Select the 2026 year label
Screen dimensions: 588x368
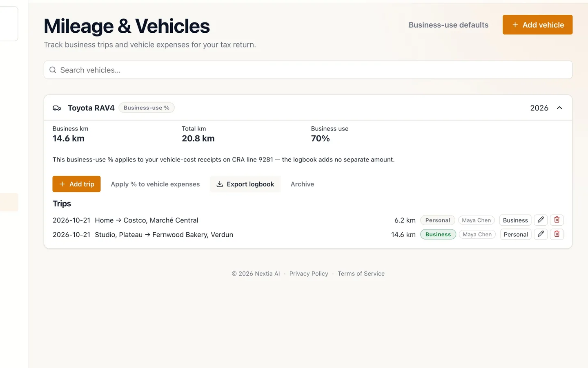(x=539, y=108)
